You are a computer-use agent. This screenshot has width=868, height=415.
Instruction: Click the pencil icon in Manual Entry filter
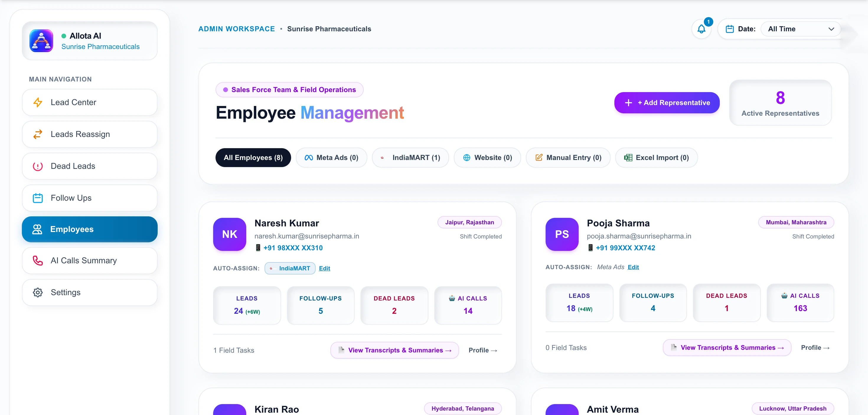tap(539, 157)
